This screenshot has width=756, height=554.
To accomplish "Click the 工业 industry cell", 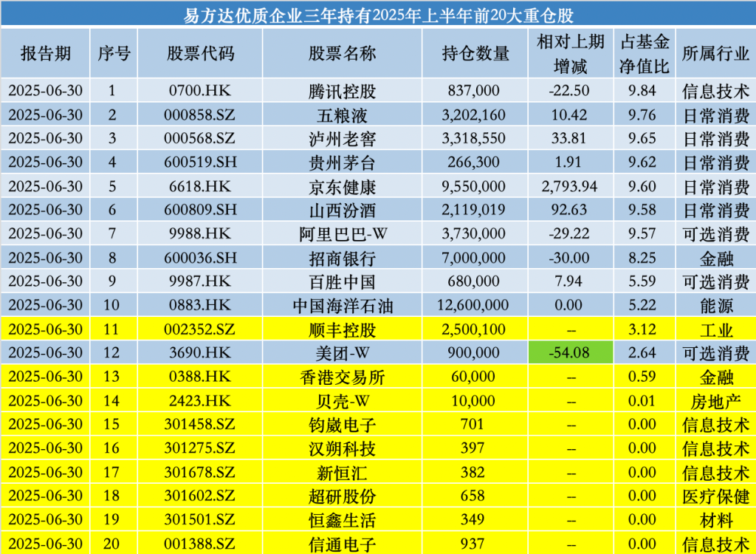I will (x=715, y=329).
